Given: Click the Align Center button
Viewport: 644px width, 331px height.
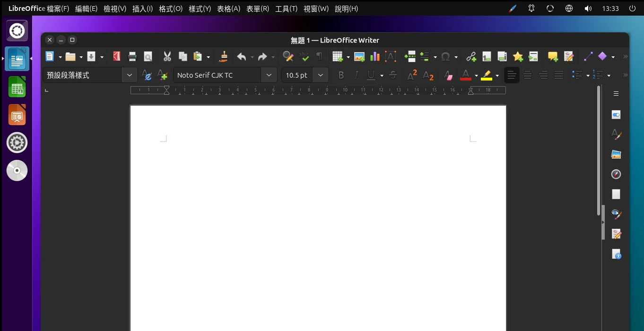Looking at the screenshot, I should tap(528, 75).
